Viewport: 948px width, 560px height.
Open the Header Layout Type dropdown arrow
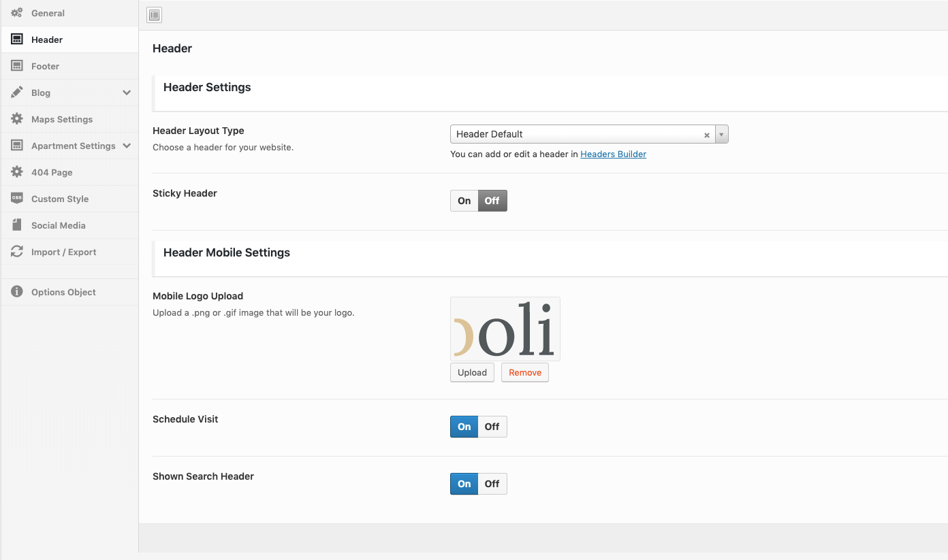click(722, 135)
